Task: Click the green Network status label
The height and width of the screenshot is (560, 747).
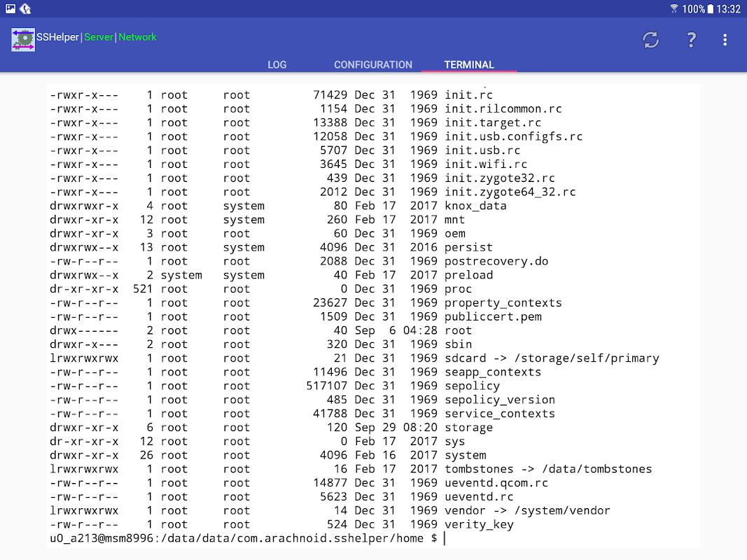Action: [137, 37]
